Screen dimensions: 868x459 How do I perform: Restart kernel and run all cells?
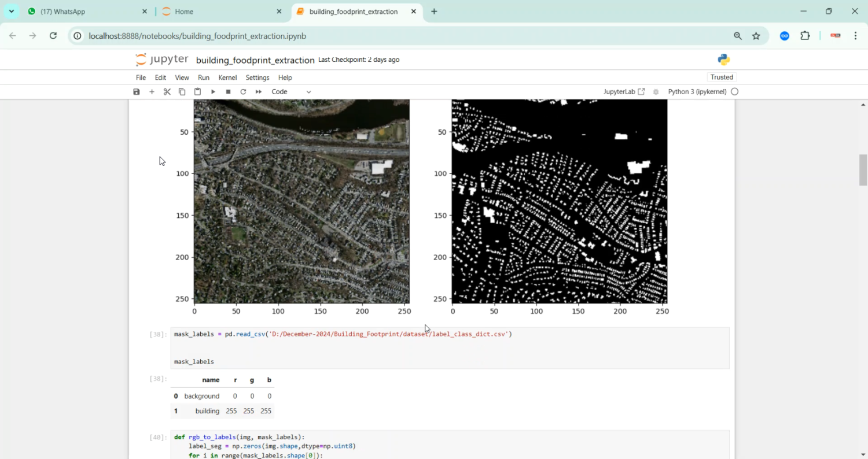click(x=259, y=92)
